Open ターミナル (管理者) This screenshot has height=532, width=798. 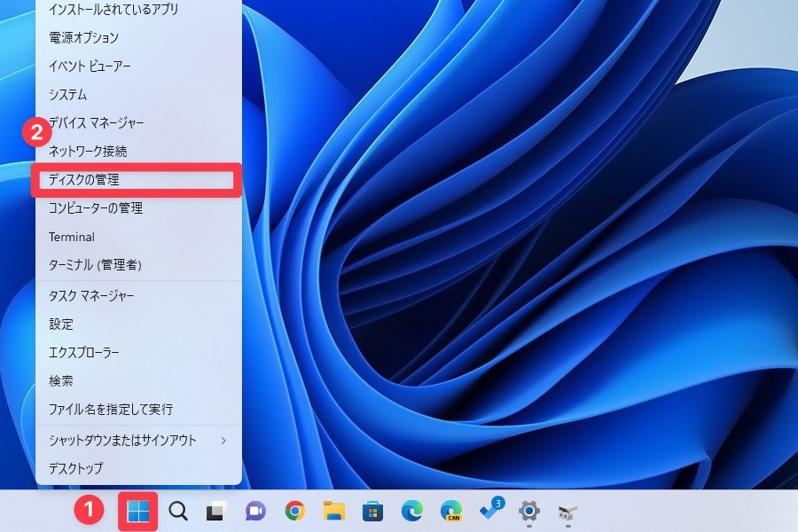pos(138,265)
